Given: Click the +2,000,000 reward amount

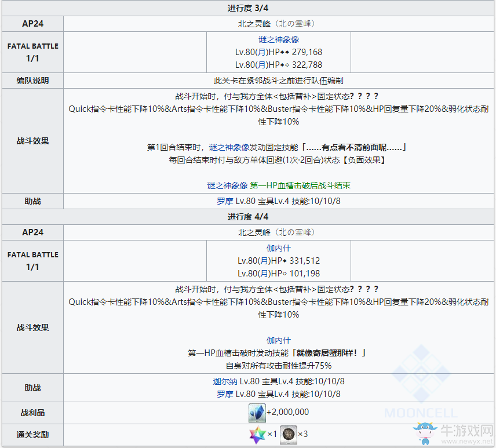Looking at the screenshot, I should (287, 412).
